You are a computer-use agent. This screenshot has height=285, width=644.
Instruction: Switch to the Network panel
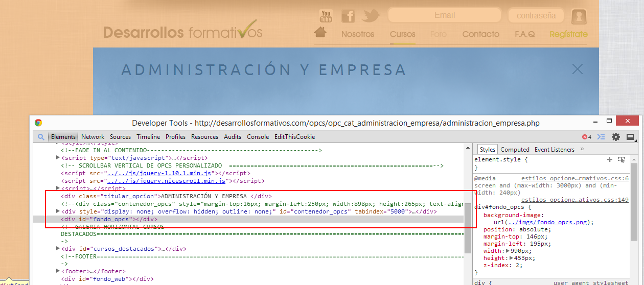click(x=93, y=137)
